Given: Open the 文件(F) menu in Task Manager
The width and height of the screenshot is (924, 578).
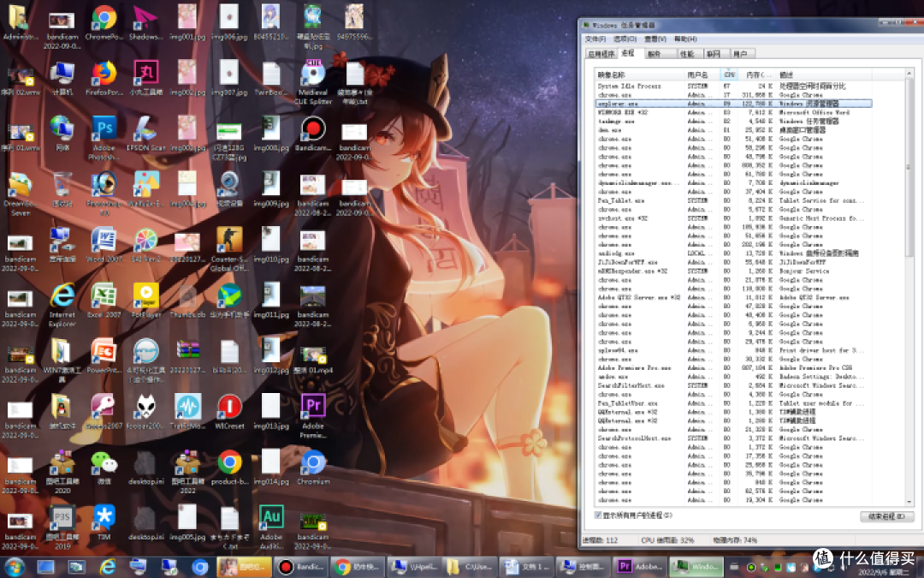Looking at the screenshot, I should [x=595, y=39].
